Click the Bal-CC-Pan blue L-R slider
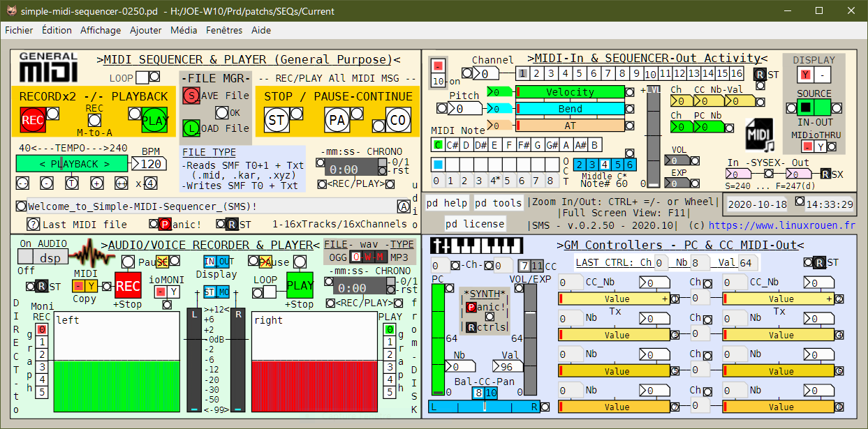Screen dimensions: 868x429 pyautogui.click(x=484, y=407)
